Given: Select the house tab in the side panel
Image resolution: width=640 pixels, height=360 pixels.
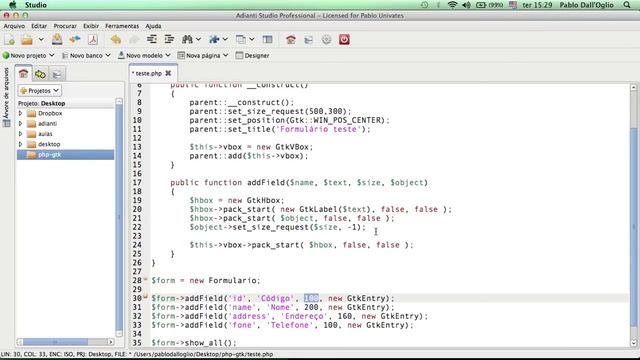Looking at the screenshot, I should click(x=23, y=74).
